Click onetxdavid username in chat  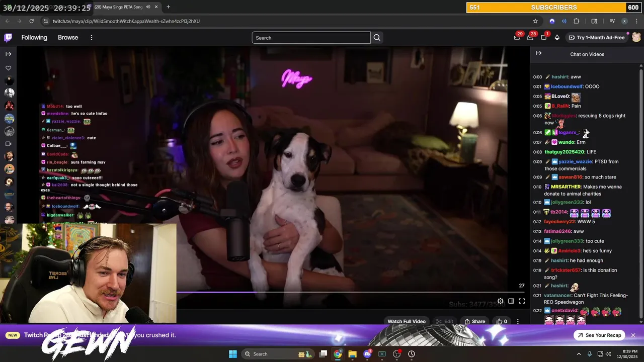(x=565, y=311)
